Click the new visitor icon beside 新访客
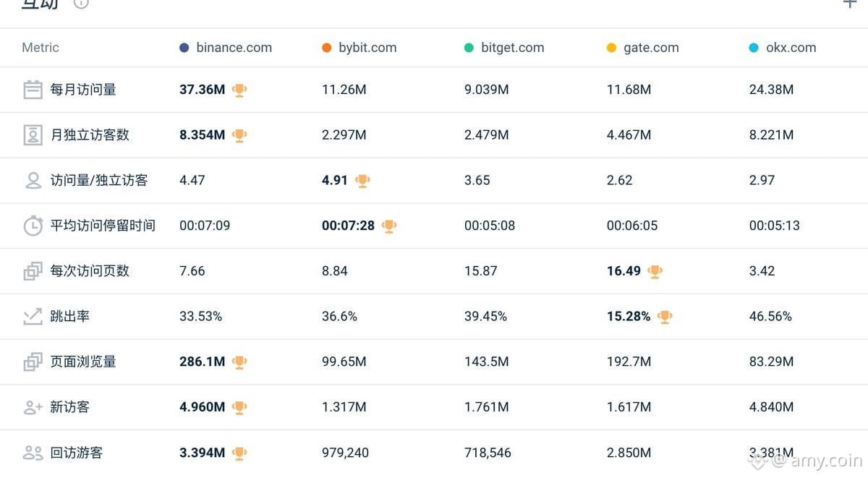The image size is (868, 478). 33,407
